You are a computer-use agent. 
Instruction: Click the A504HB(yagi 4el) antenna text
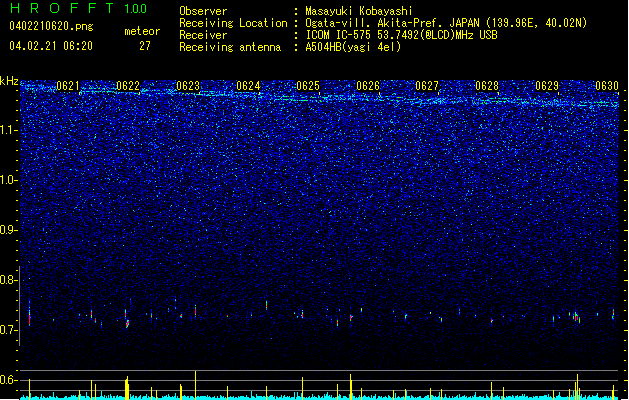point(353,47)
